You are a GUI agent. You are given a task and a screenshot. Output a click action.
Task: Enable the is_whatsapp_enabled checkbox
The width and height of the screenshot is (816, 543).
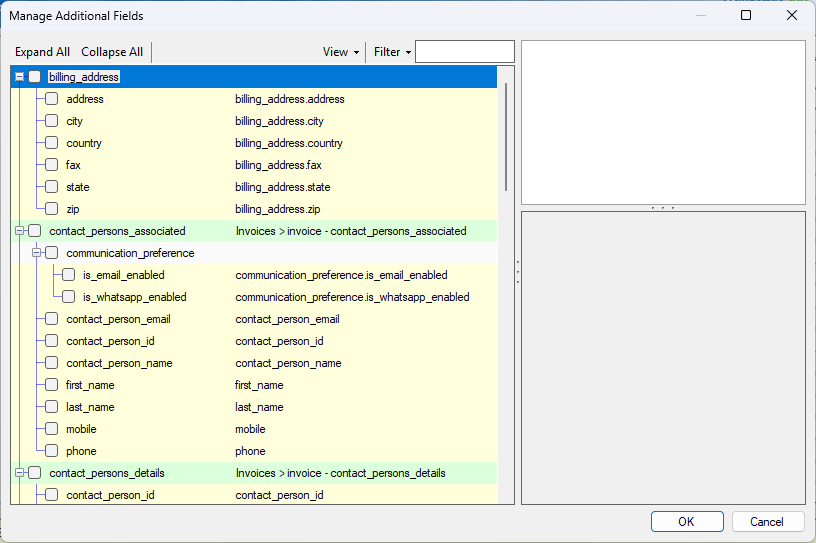point(69,297)
